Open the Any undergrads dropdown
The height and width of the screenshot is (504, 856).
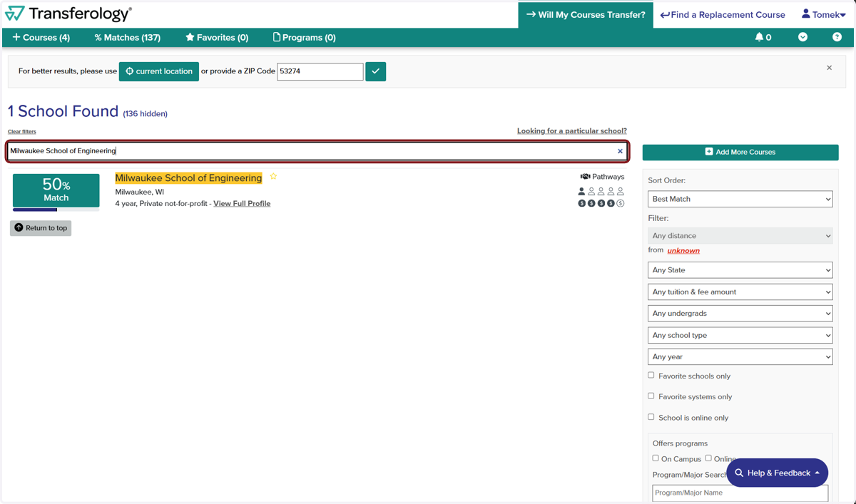[x=740, y=314]
